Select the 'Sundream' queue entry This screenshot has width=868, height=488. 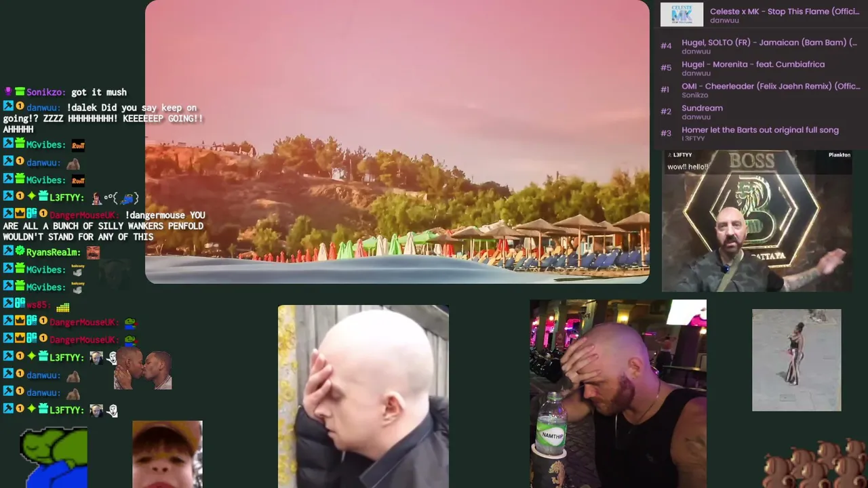(x=702, y=108)
